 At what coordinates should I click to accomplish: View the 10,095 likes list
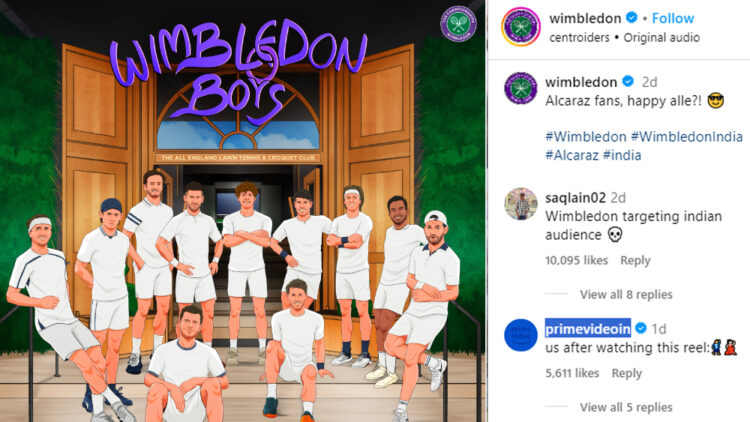(576, 260)
